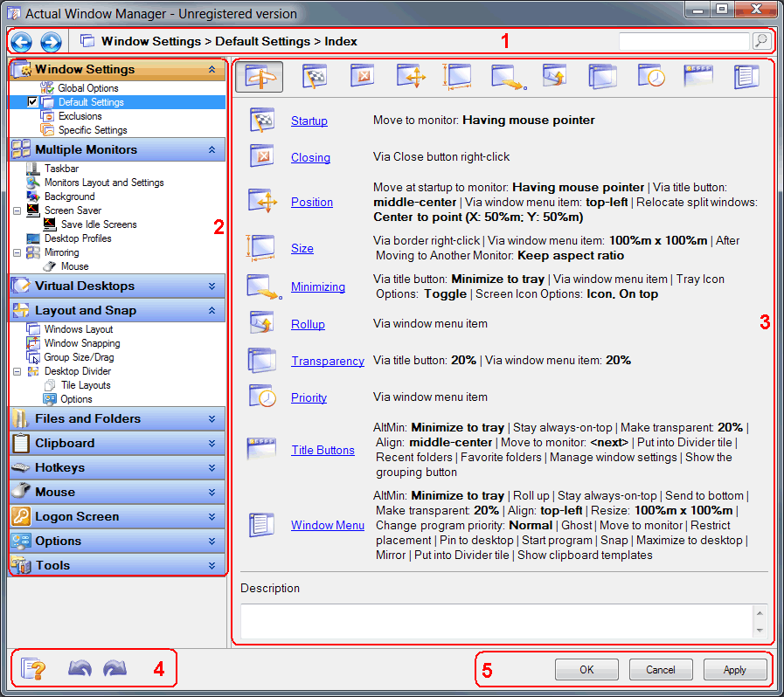Select Exclusions in the tree
784x697 pixels.
coord(80,116)
